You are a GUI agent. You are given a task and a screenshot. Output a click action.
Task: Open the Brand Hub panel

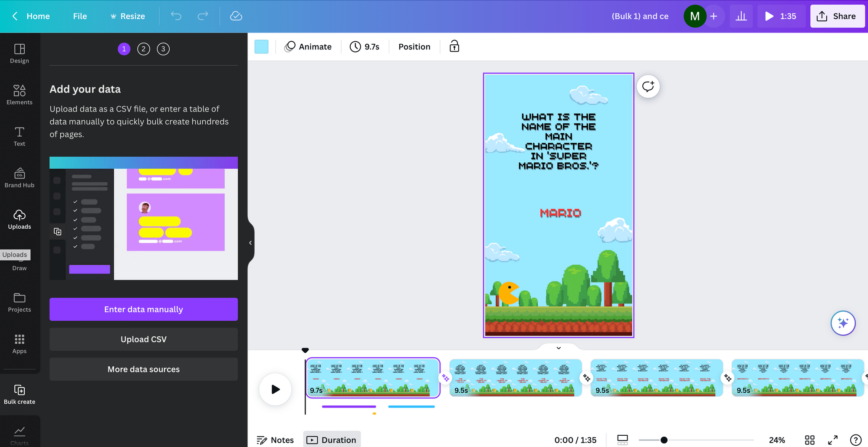19,177
